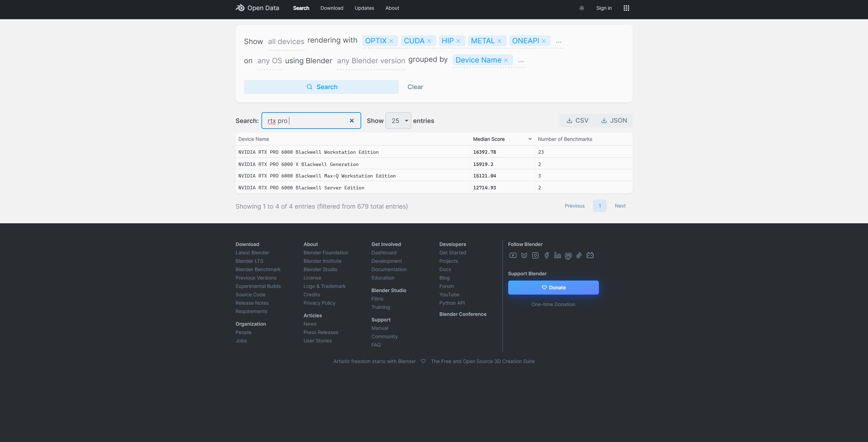This screenshot has width=868, height=442.
Task: Click the blue Search button
Action: 321,87
